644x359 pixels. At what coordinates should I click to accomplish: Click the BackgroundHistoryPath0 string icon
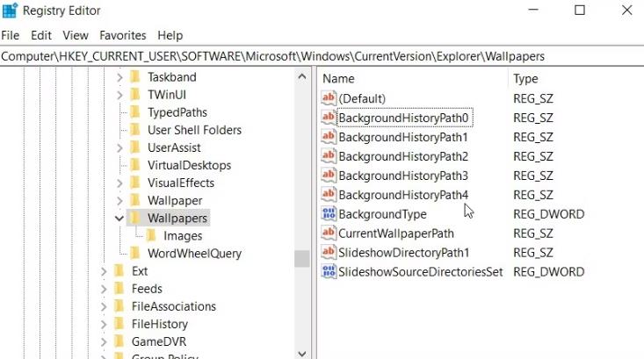329,118
